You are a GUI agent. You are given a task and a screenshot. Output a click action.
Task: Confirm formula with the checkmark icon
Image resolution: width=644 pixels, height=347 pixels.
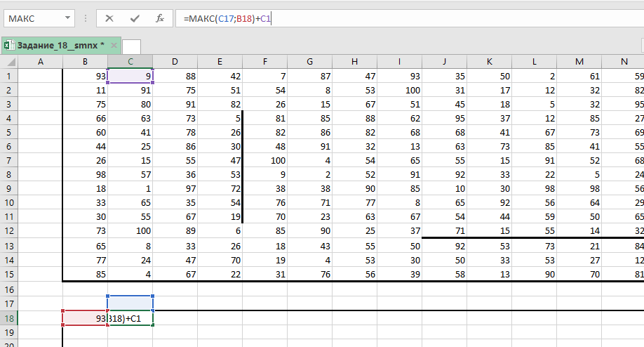[135, 18]
